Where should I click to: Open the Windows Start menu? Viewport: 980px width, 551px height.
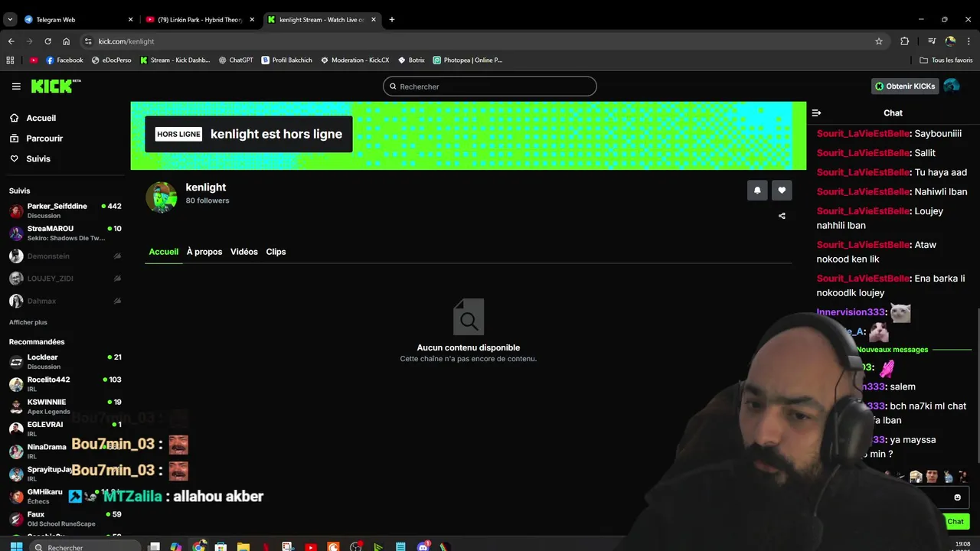click(x=16, y=547)
